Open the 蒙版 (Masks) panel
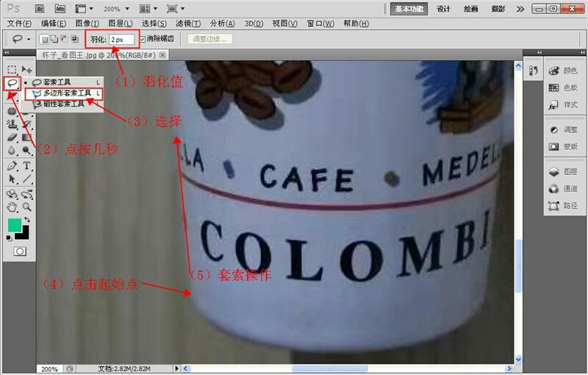Screen dimensions: 588x375 click(563, 146)
